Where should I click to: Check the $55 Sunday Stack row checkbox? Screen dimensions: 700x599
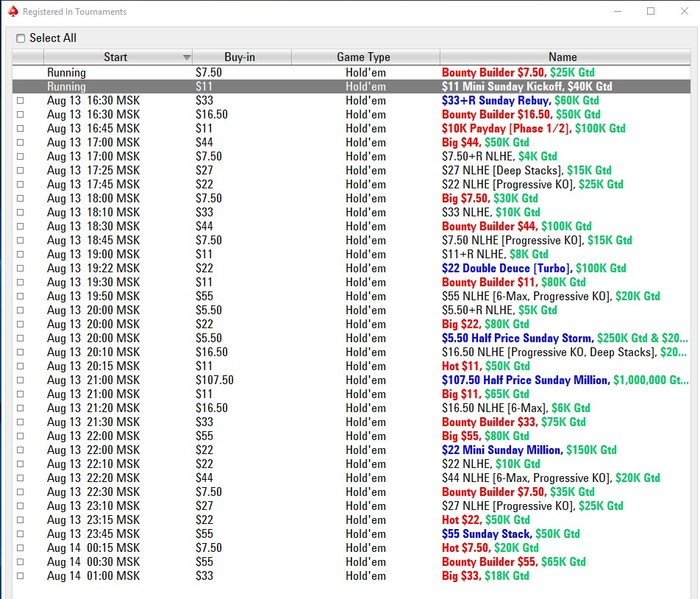(x=21, y=534)
